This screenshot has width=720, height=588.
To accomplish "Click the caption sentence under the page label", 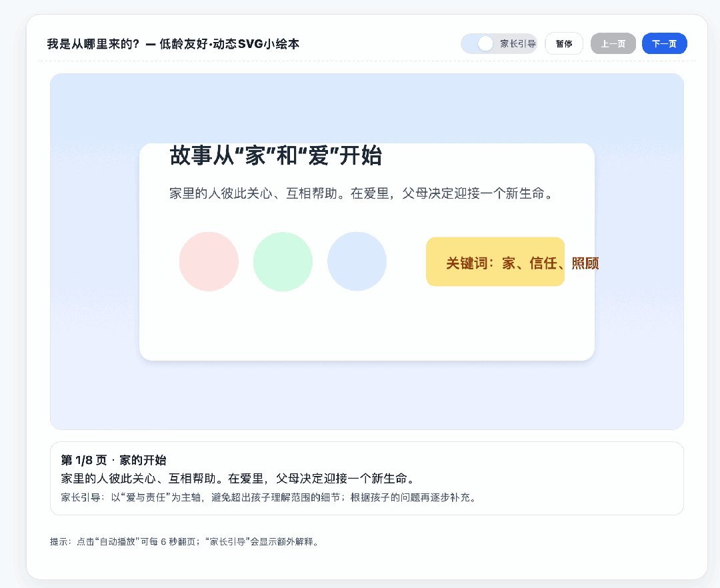I will tap(239, 479).
